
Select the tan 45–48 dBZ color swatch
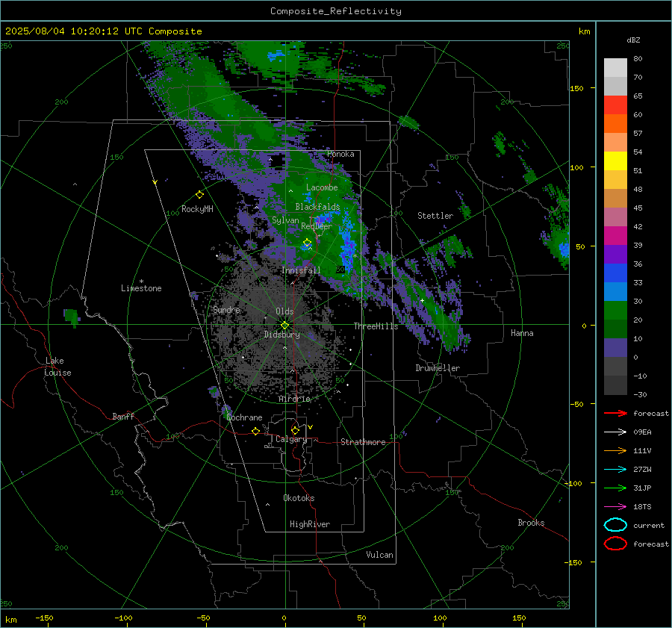tap(615, 198)
